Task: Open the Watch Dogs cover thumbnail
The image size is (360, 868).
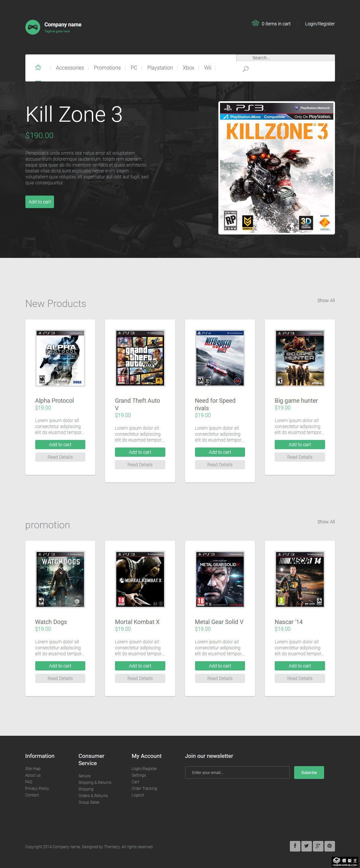Action: coord(60,579)
